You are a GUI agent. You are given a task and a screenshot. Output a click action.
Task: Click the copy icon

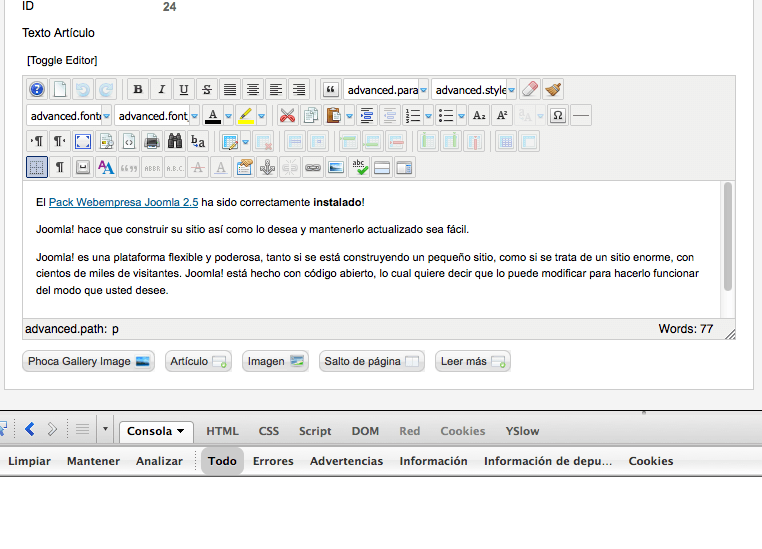(x=311, y=116)
